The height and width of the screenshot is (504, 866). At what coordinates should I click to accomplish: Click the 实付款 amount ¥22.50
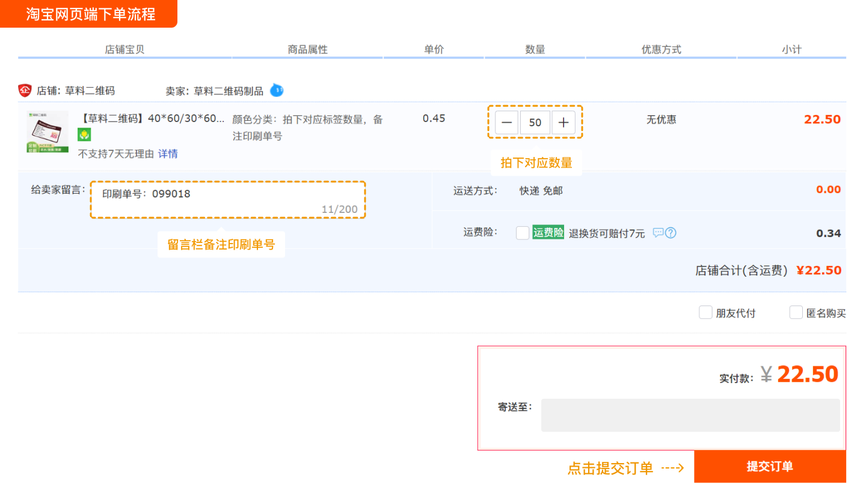(799, 374)
